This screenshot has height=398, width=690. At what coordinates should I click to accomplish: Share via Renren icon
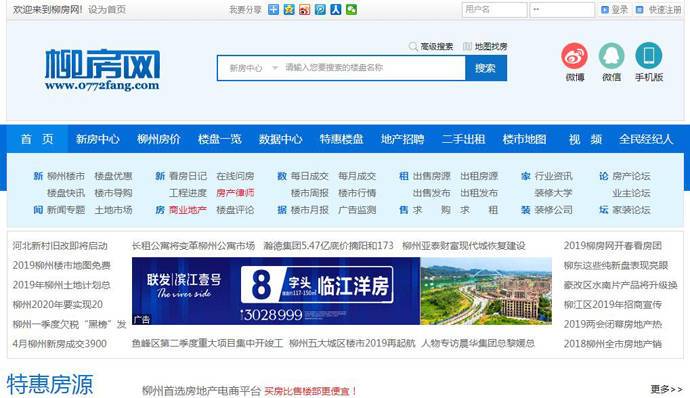(336, 9)
